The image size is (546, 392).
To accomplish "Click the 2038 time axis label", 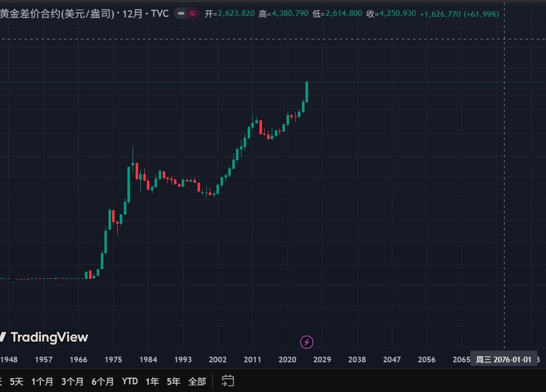I will (357, 360).
